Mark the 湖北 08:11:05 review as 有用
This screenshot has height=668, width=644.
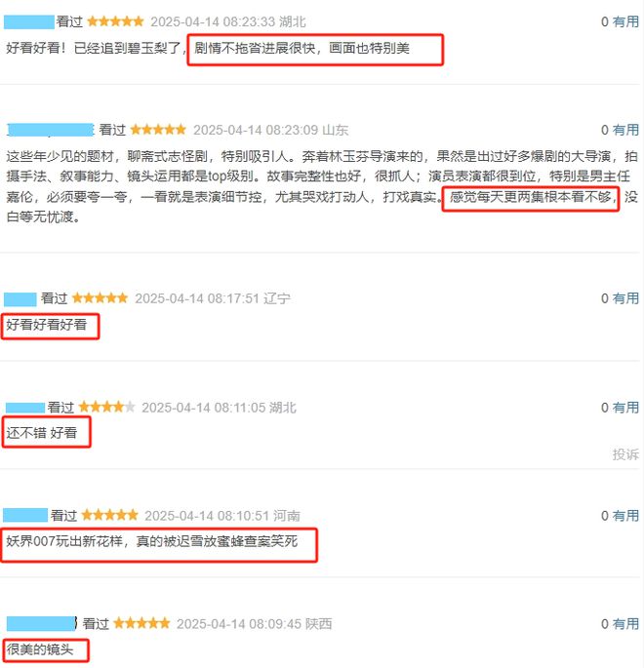(x=625, y=408)
